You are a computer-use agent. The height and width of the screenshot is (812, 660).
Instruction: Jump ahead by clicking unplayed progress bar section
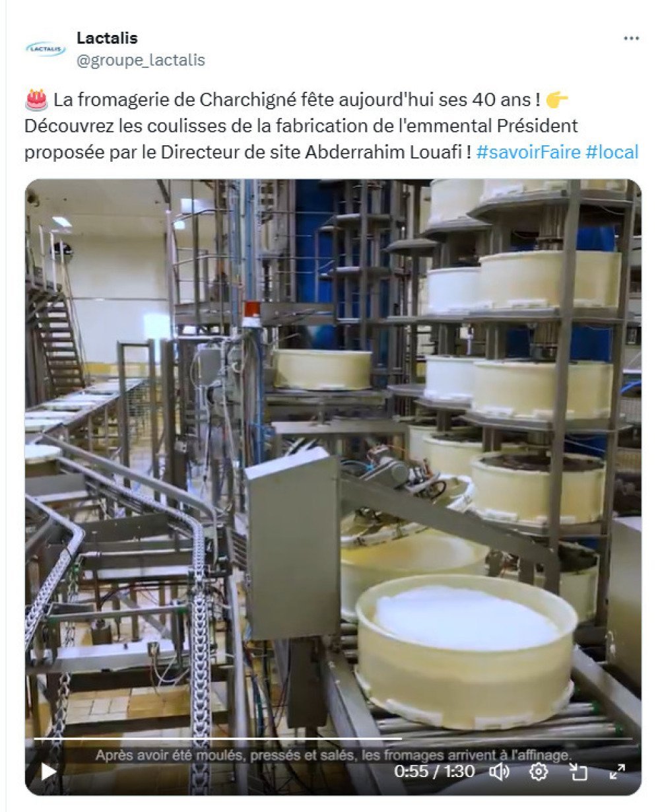pyautogui.click(x=517, y=738)
